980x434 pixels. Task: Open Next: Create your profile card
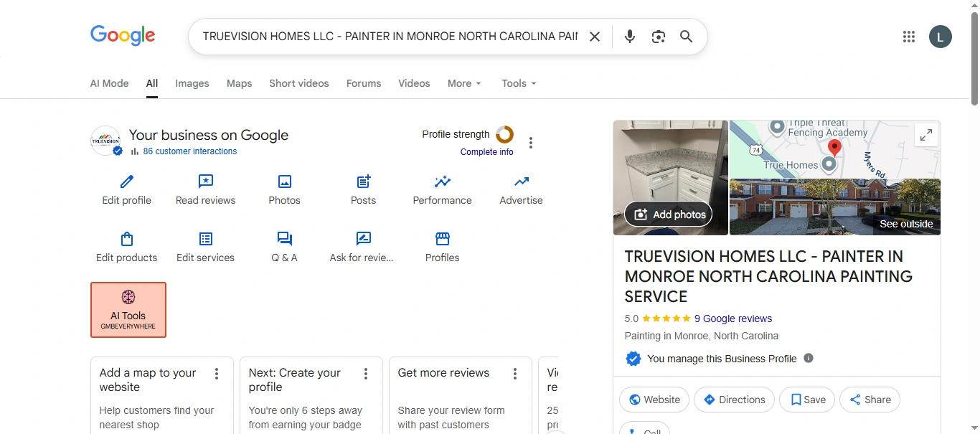coord(311,395)
